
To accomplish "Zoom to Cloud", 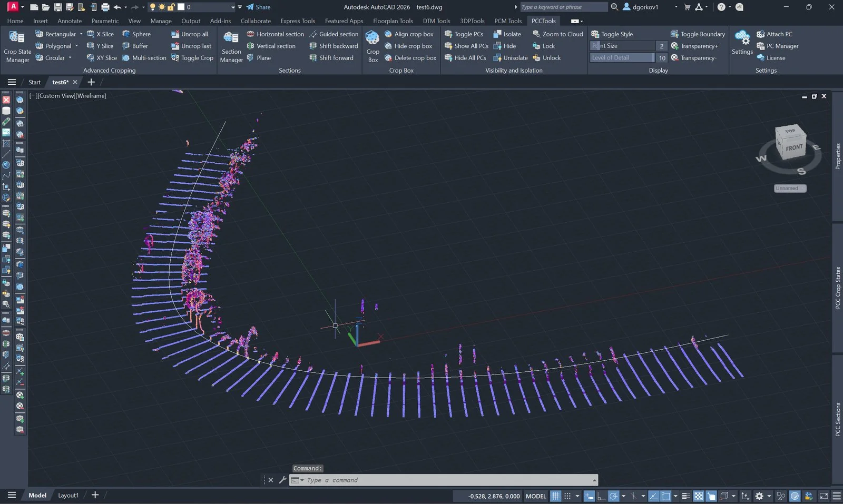I will 558,34.
